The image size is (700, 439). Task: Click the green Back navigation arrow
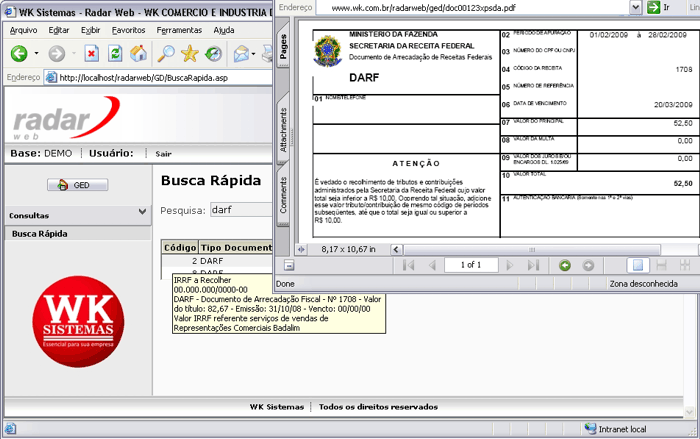click(x=19, y=53)
